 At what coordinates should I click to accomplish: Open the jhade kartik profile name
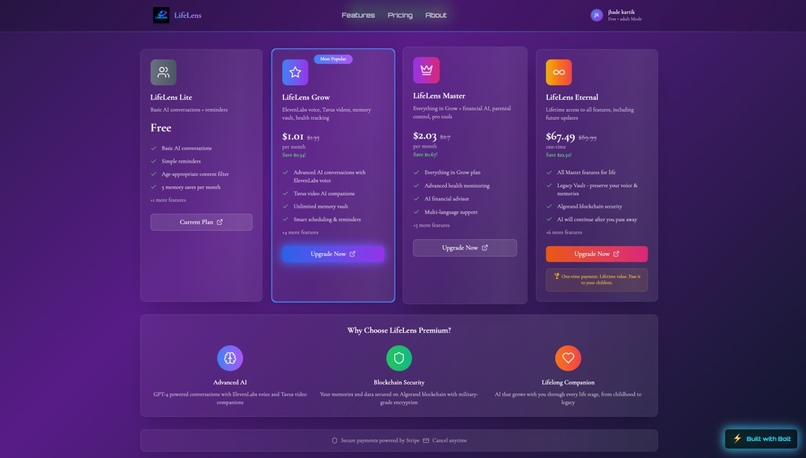(621, 12)
